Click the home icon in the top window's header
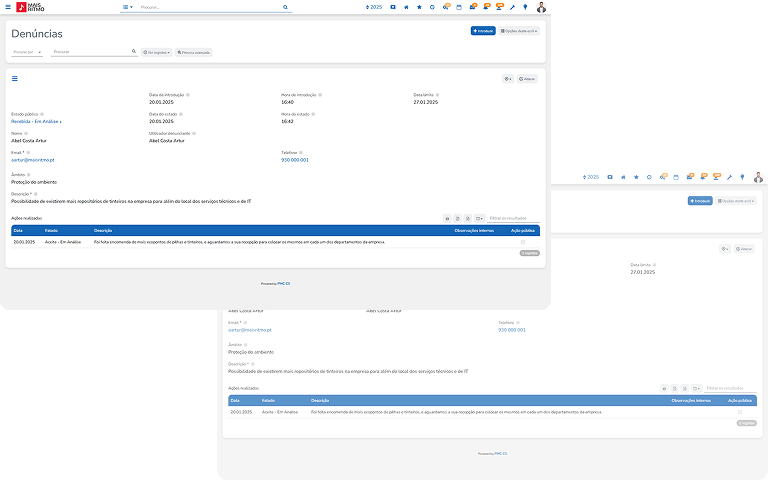This screenshot has width=768, height=480. [x=405, y=7]
